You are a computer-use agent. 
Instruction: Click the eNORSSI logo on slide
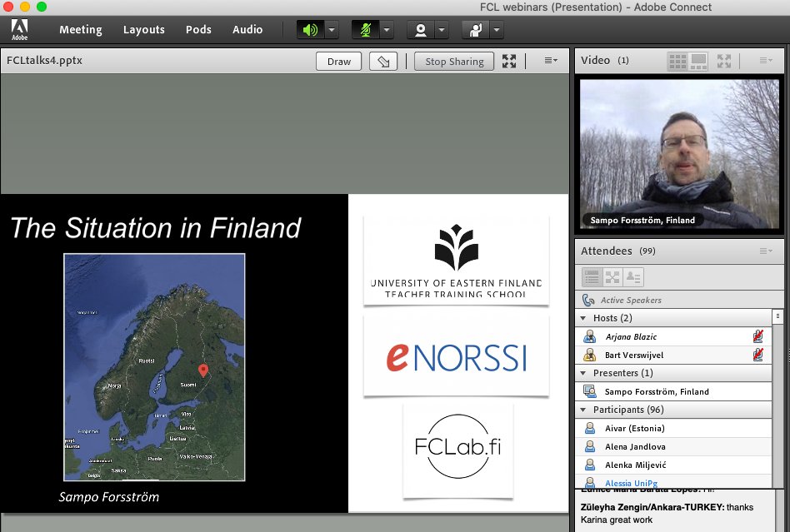(456, 357)
